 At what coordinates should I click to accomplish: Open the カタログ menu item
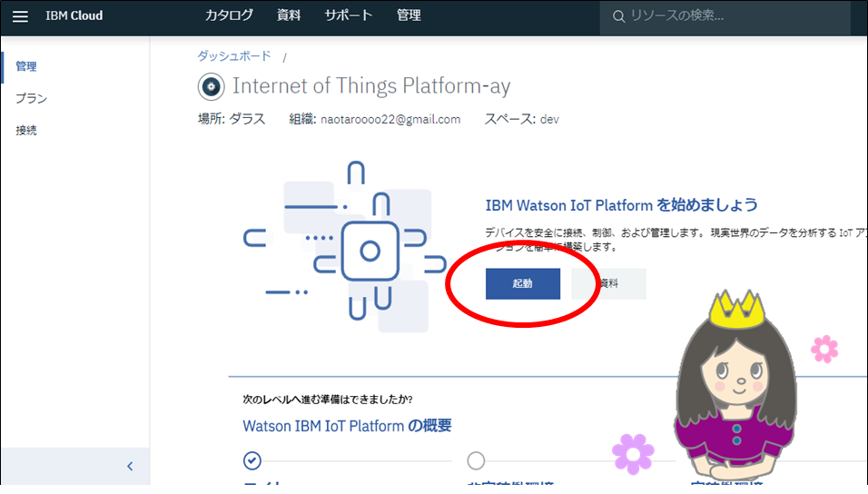tap(229, 15)
